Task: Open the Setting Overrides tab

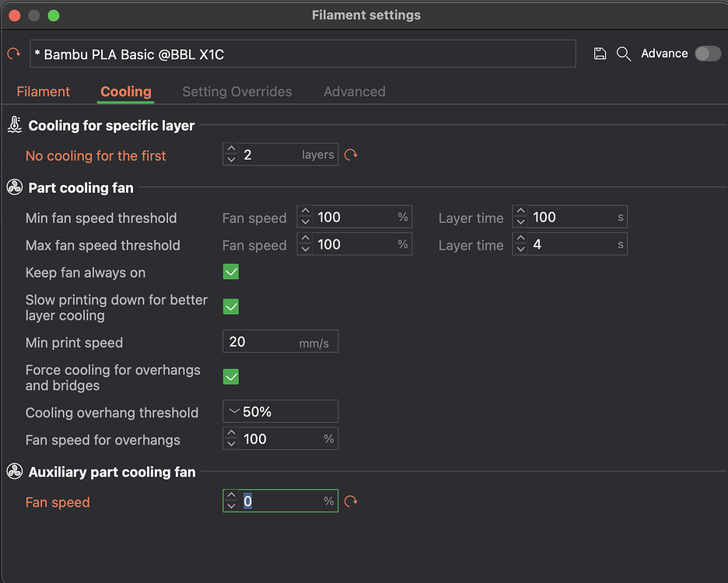Action: click(x=237, y=92)
